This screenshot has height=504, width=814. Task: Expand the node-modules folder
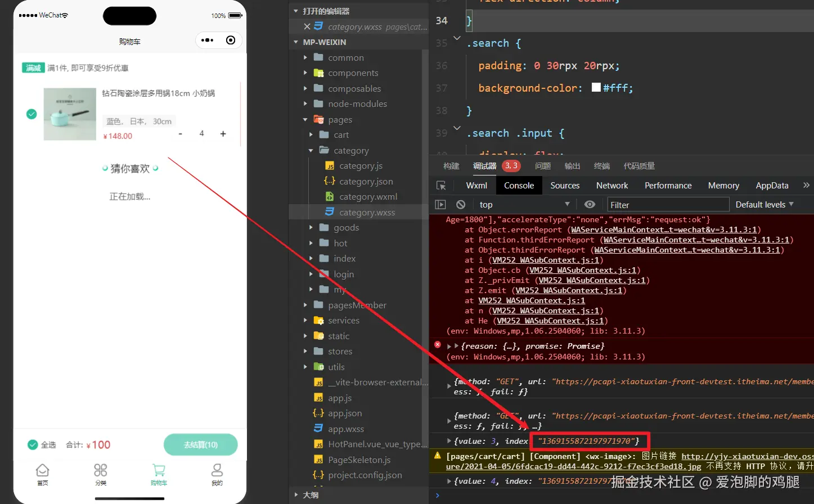305,104
